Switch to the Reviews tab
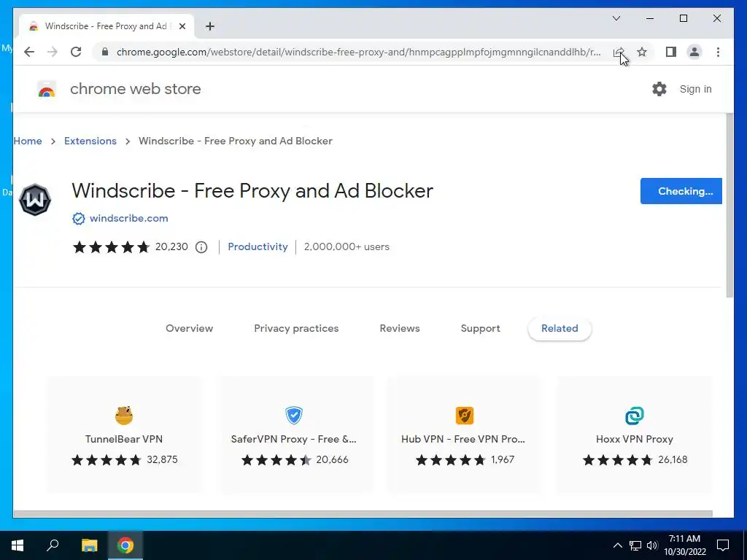Screen dimensions: 747x560 pyautogui.click(x=400, y=328)
